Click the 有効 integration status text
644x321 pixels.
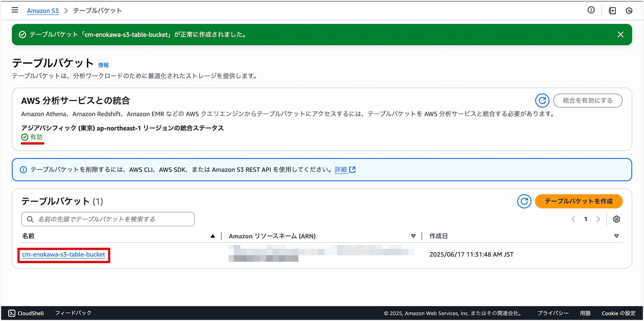click(36, 137)
